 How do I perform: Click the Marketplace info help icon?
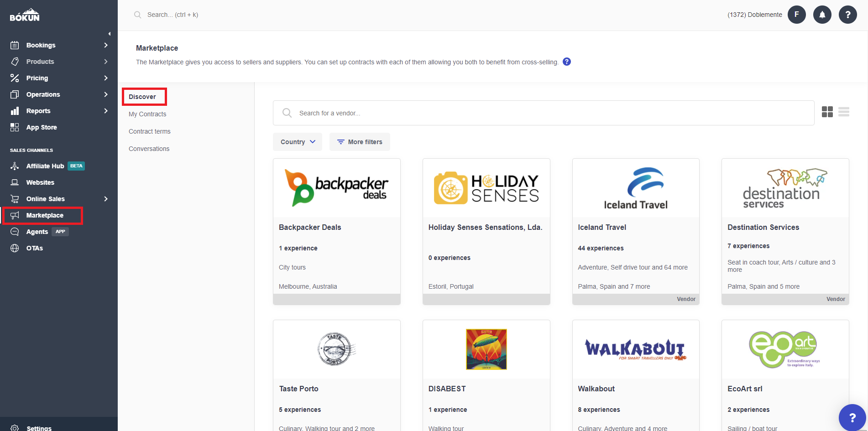(567, 62)
